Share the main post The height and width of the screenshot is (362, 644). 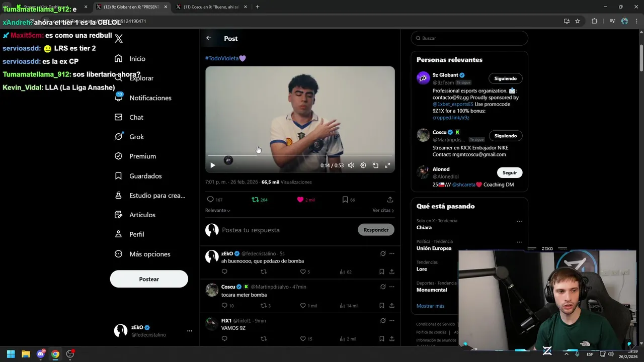coord(390,200)
